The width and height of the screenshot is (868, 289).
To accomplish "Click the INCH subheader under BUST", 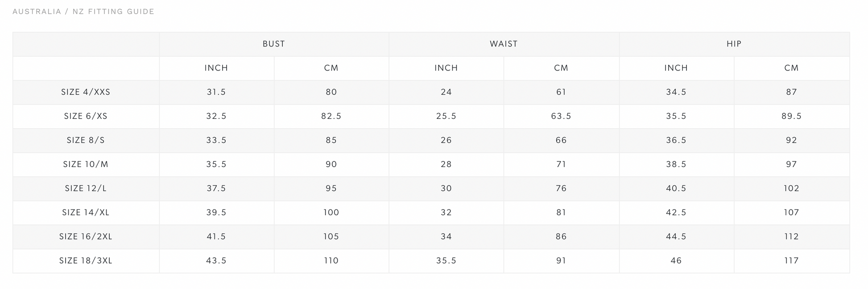I will click(x=216, y=68).
